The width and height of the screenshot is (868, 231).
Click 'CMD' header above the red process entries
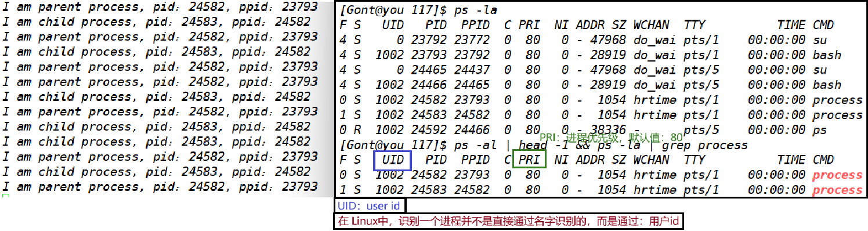(x=823, y=160)
